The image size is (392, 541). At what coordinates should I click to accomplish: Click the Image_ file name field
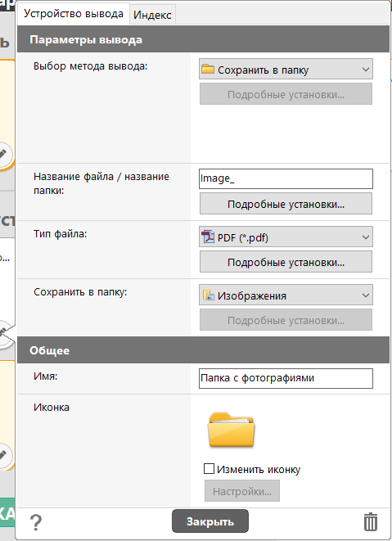[286, 178]
